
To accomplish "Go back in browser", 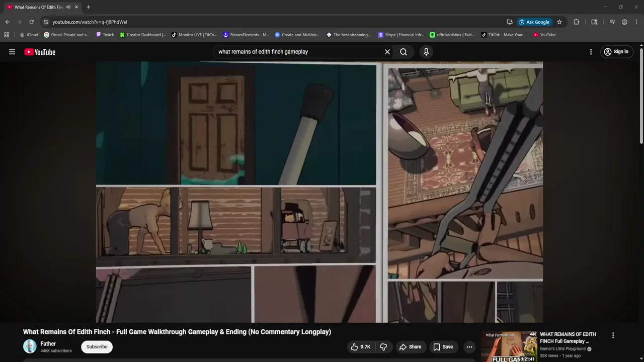I will [7, 22].
